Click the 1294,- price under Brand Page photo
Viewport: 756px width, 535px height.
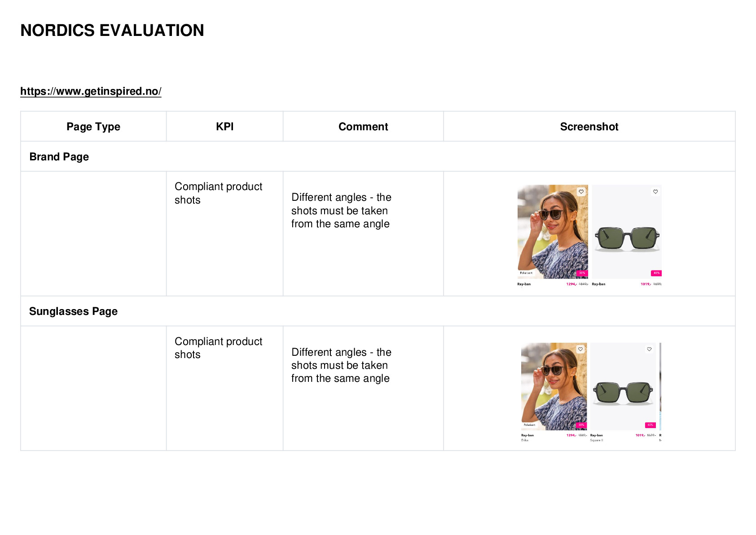point(571,284)
